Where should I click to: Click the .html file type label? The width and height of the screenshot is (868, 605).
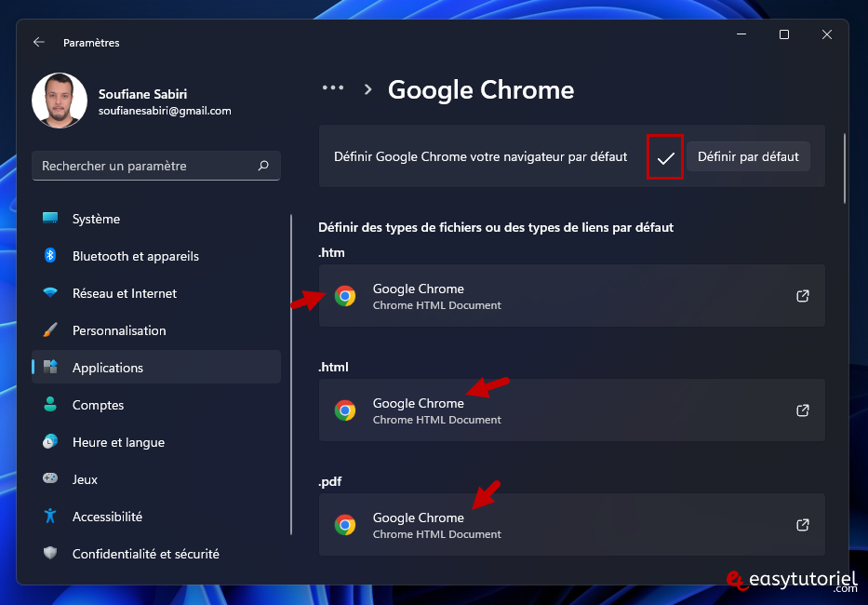(333, 367)
